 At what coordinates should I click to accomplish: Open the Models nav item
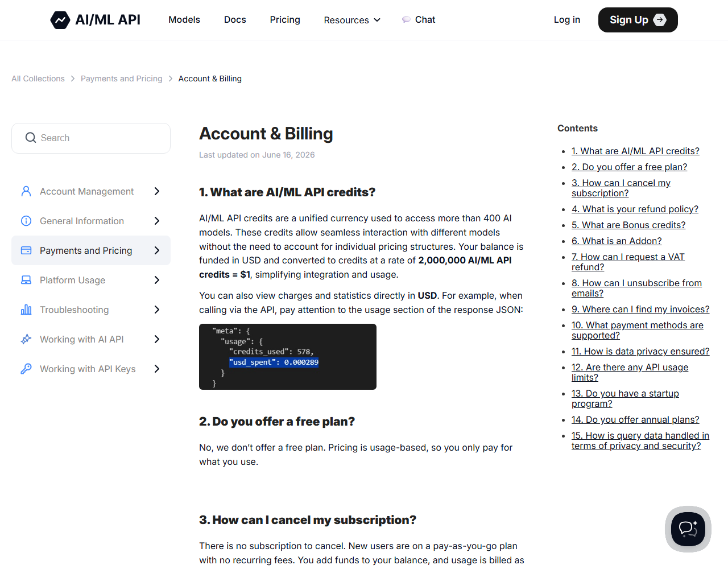click(x=184, y=19)
